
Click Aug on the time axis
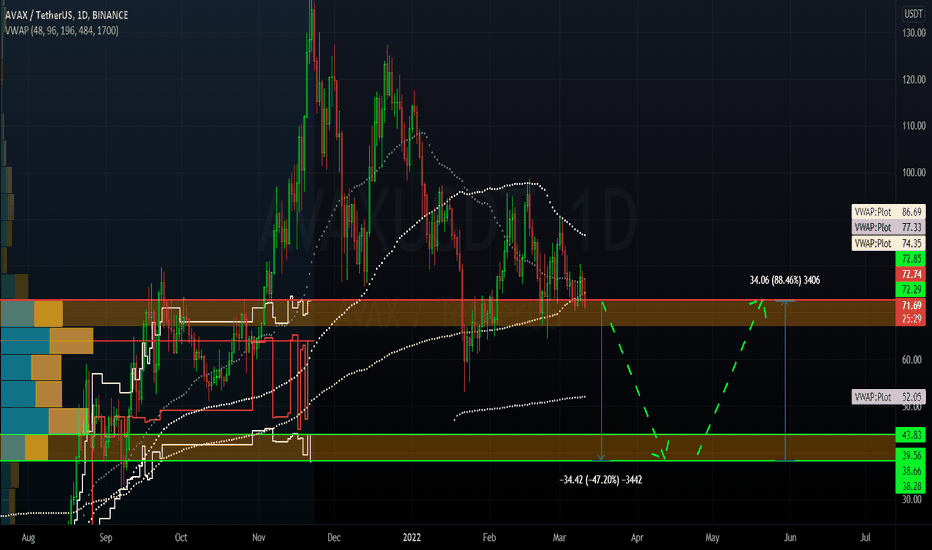pos(28,538)
